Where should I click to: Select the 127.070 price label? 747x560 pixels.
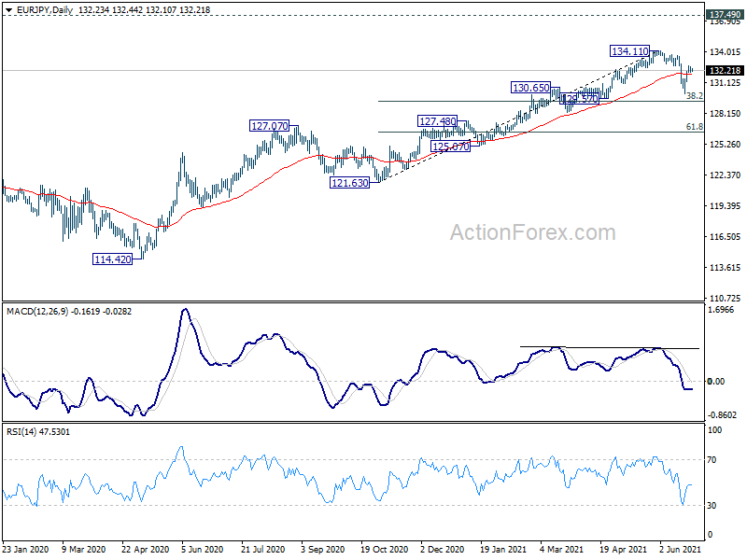tap(270, 126)
